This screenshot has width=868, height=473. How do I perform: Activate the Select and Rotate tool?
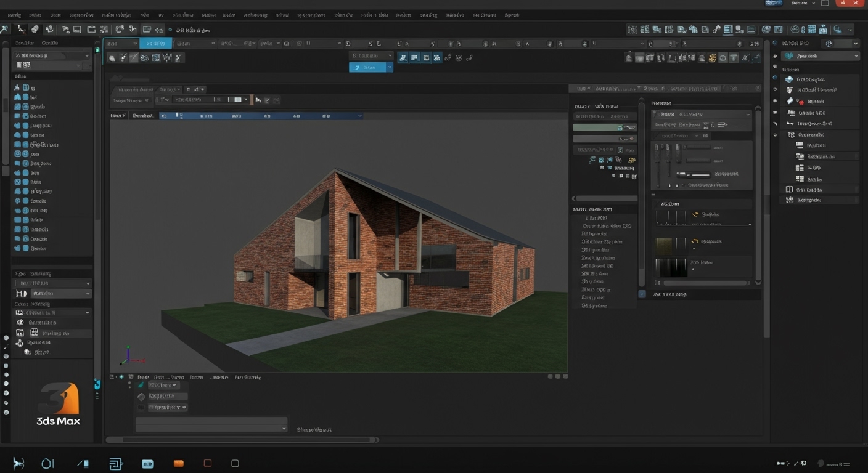pyautogui.click(x=133, y=29)
